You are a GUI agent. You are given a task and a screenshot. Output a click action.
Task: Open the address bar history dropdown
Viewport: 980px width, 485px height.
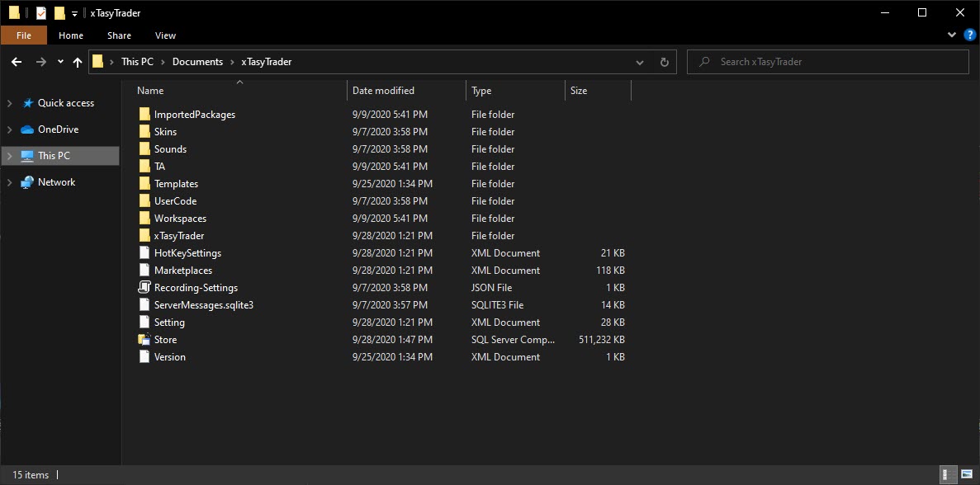point(639,62)
